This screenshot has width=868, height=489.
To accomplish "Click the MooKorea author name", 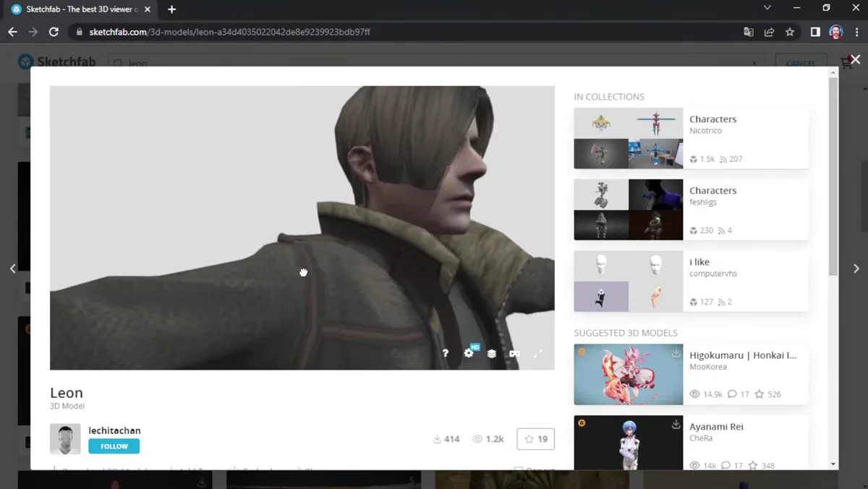I will [707, 367].
